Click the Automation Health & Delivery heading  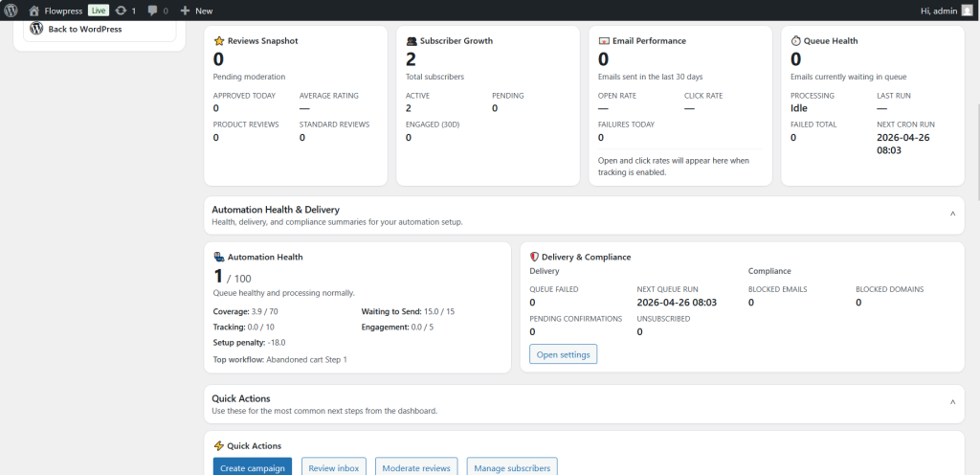tap(276, 210)
